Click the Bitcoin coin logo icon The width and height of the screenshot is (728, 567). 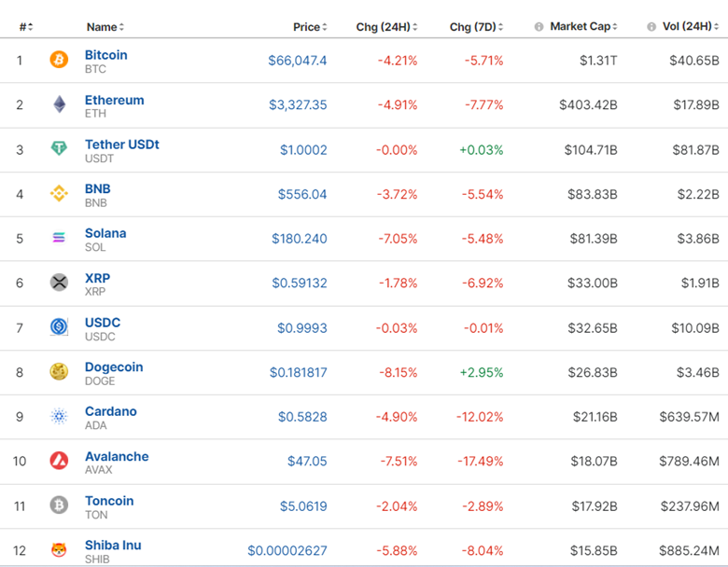pyautogui.click(x=59, y=61)
